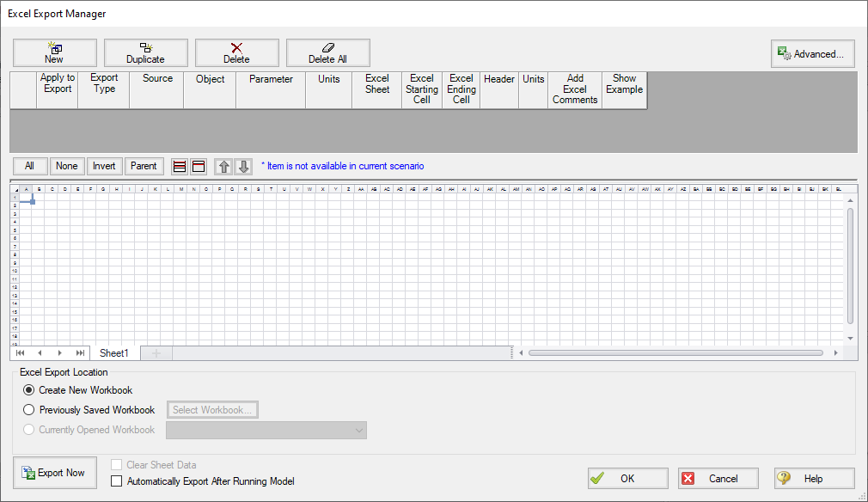Open Advanced export options
Screen dimensions: 868x502
coord(811,53)
